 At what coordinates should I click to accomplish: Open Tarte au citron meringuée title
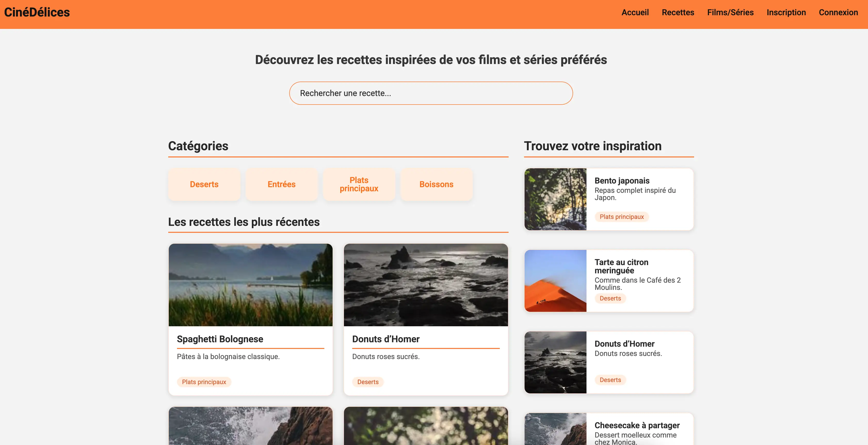point(621,266)
